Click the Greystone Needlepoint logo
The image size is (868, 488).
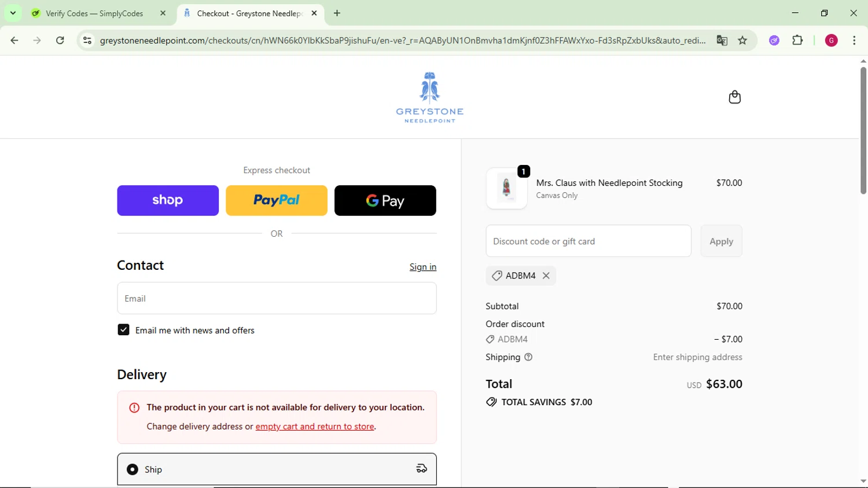430,97
